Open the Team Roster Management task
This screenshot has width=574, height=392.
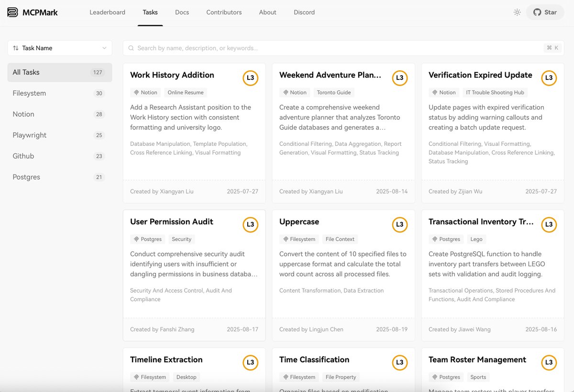(x=477, y=360)
